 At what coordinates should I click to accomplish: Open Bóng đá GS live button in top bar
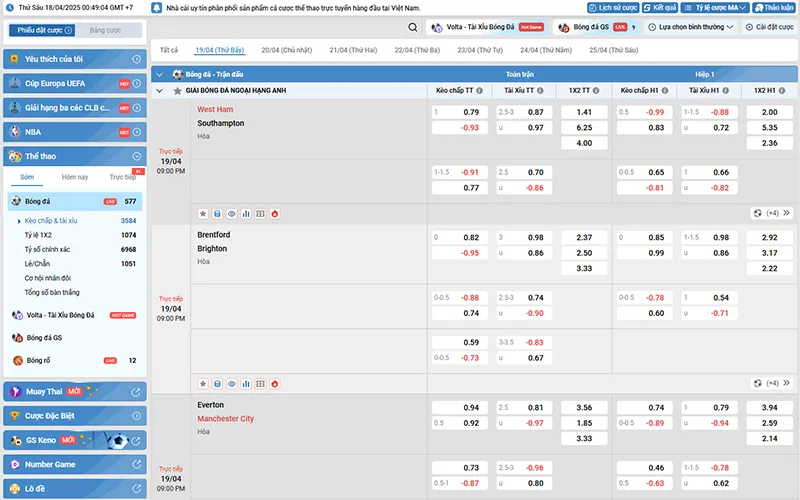click(597, 27)
